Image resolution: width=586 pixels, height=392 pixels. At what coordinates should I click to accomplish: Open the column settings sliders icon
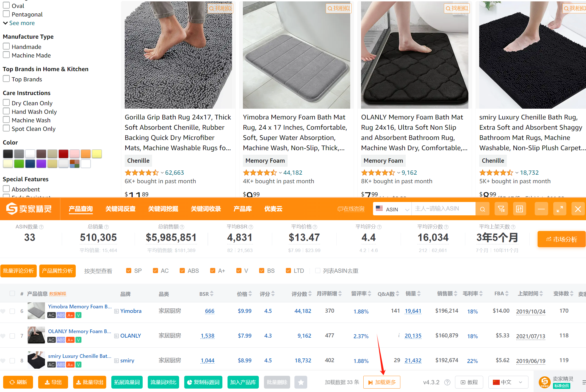tap(520, 209)
